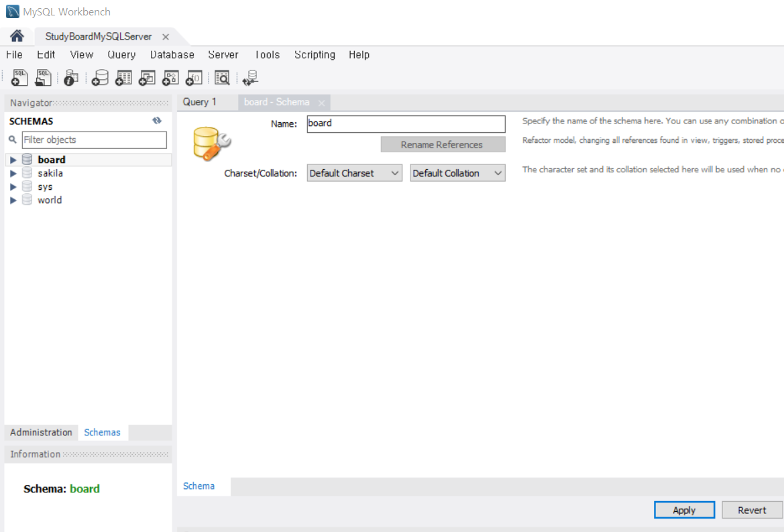The height and width of the screenshot is (532, 784).
Task: Open the Database menu
Action: coord(172,54)
